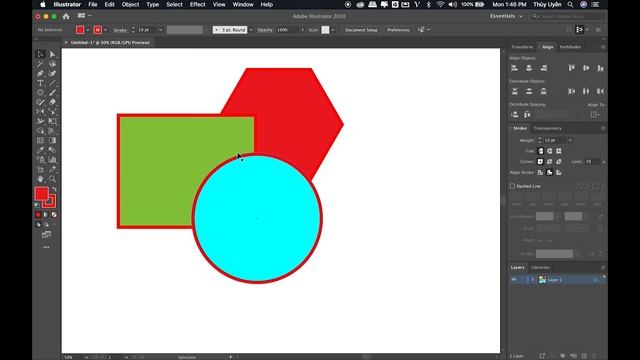Image resolution: width=640 pixels, height=360 pixels.
Task: Open the Window menu
Action: tap(243, 4)
